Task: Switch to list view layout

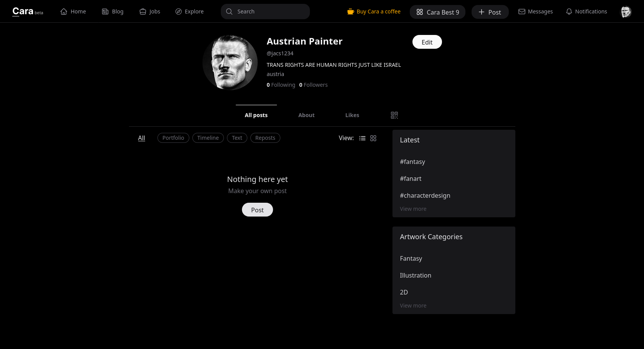Action: [x=362, y=138]
